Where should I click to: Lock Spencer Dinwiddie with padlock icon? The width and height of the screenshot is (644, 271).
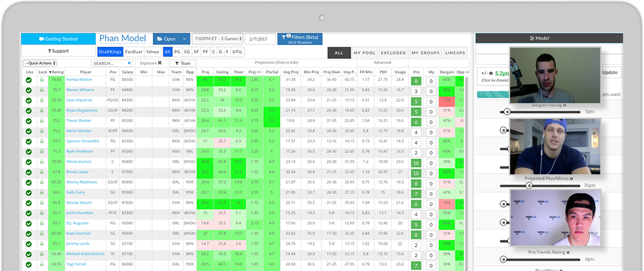[42, 141]
